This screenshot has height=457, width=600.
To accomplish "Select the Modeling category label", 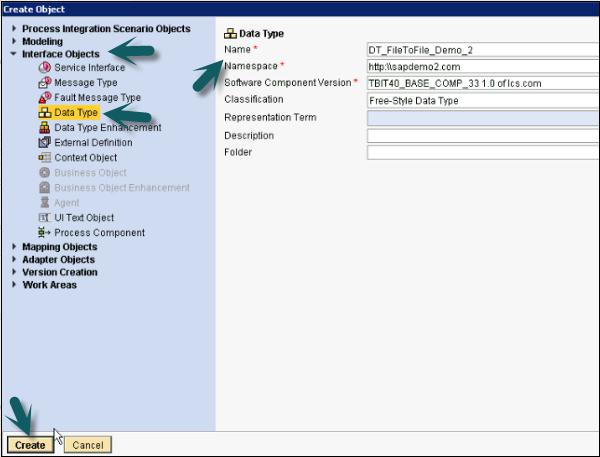I will click(x=42, y=41).
